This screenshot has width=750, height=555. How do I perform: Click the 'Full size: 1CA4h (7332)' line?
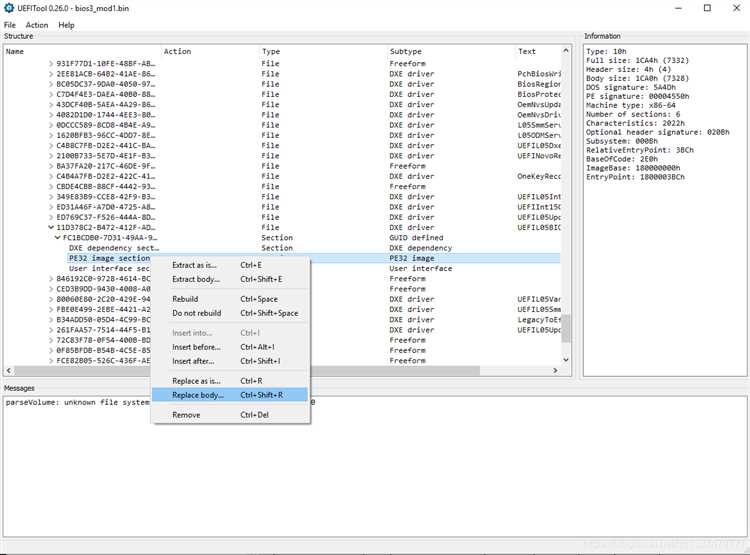point(637,60)
